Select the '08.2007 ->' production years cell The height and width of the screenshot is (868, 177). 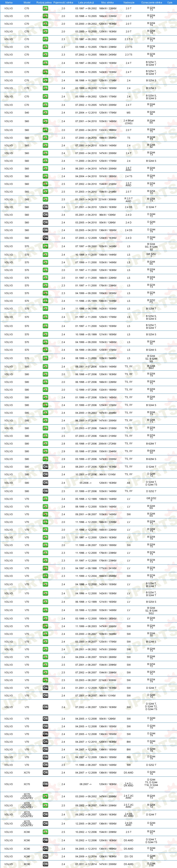pyautogui.click(x=86, y=784)
